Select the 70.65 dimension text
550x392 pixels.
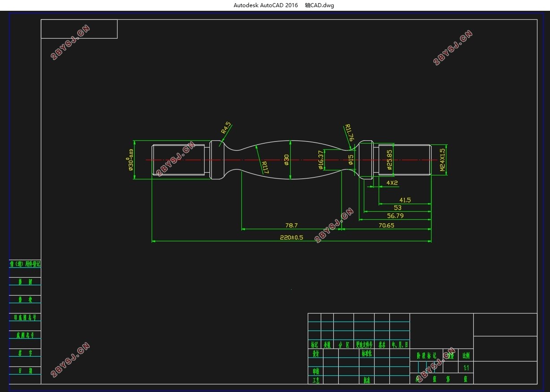coord(386,225)
